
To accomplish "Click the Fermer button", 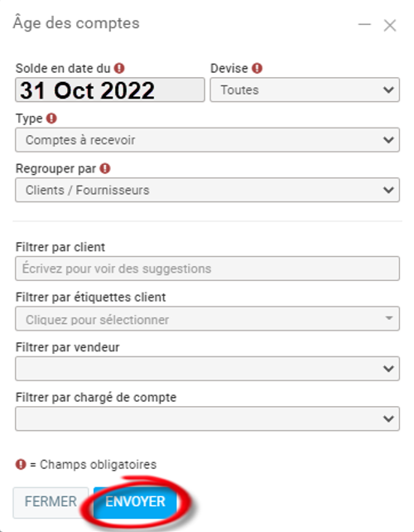I will (51, 502).
